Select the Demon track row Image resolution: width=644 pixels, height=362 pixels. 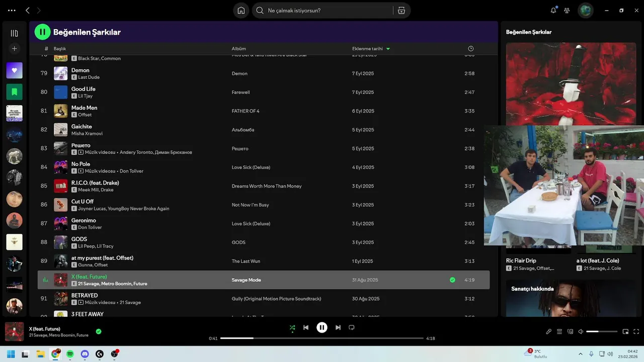click(264, 73)
